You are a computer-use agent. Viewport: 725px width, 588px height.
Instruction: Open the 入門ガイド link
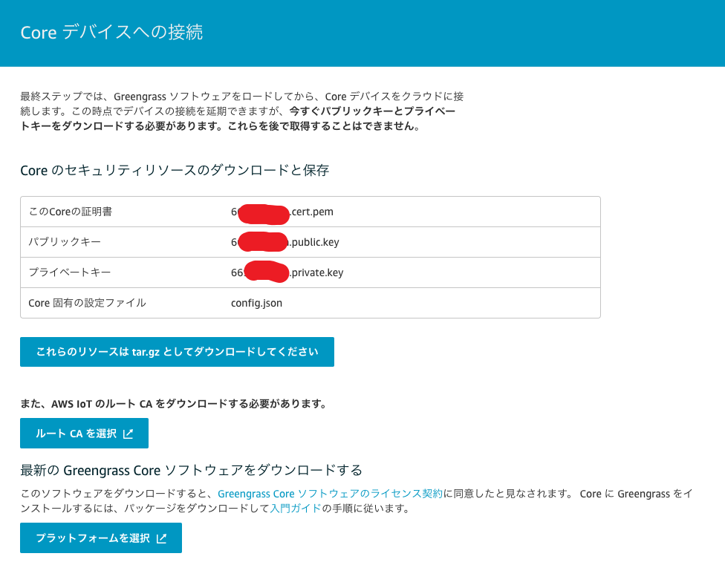tap(296, 509)
